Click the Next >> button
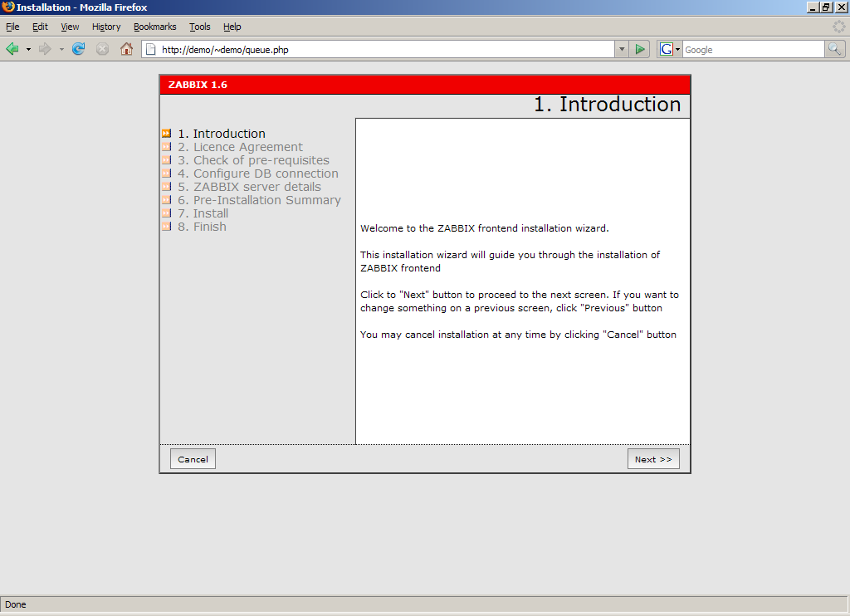Screen dimensions: 850x616 tap(653, 459)
